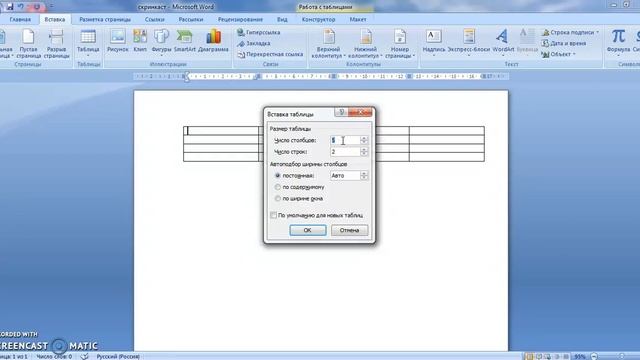Image resolution: width=640 pixels, height=360 pixels.
Task: Insert a Перекрестная ссылка cross-reference
Action: coord(270,54)
